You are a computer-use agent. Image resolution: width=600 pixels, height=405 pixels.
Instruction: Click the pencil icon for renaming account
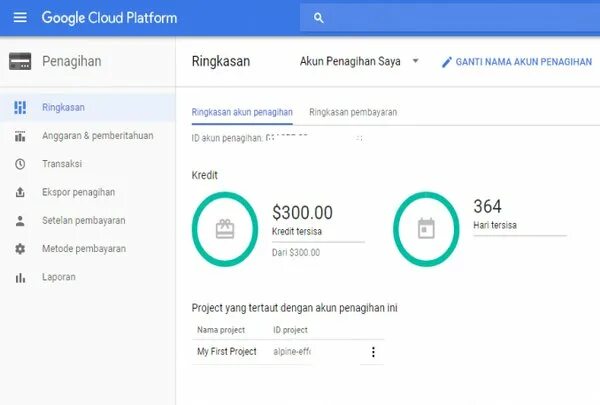pyautogui.click(x=447, y=62)
